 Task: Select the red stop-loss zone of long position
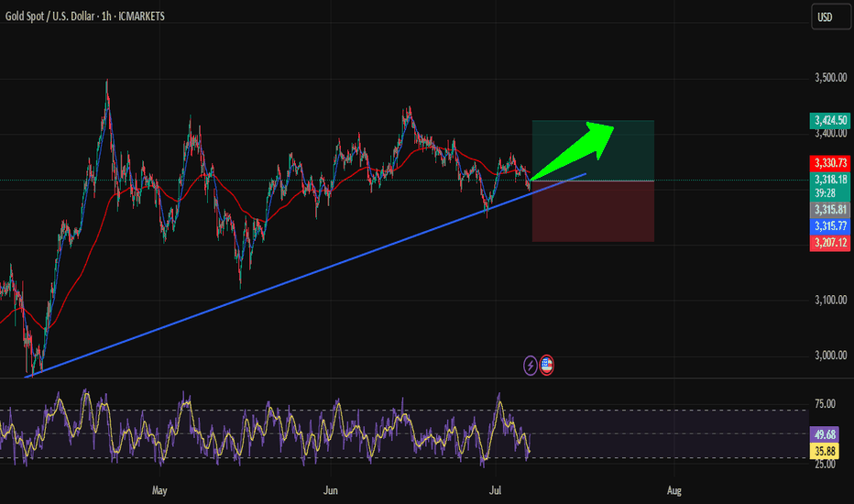pos(593,212)
